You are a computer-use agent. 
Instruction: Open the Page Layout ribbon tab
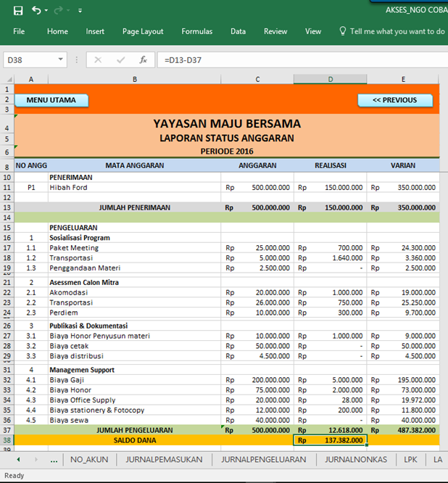click(x=143, y=31)
